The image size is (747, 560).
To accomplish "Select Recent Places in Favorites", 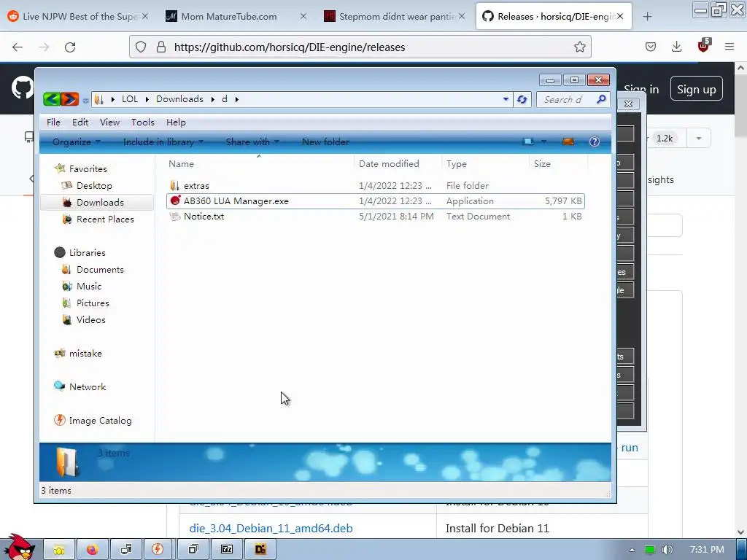I will point(105,219).
